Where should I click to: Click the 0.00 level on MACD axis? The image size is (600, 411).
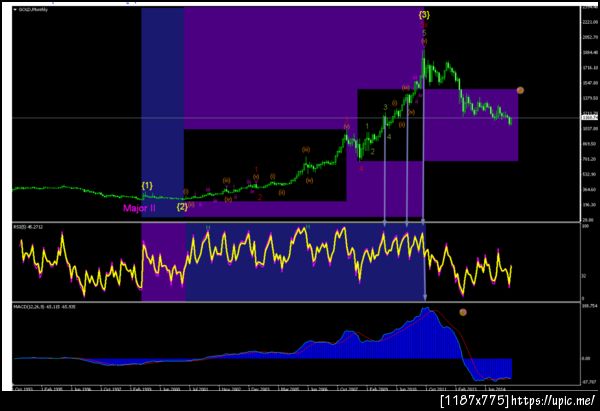pos(585,359)
